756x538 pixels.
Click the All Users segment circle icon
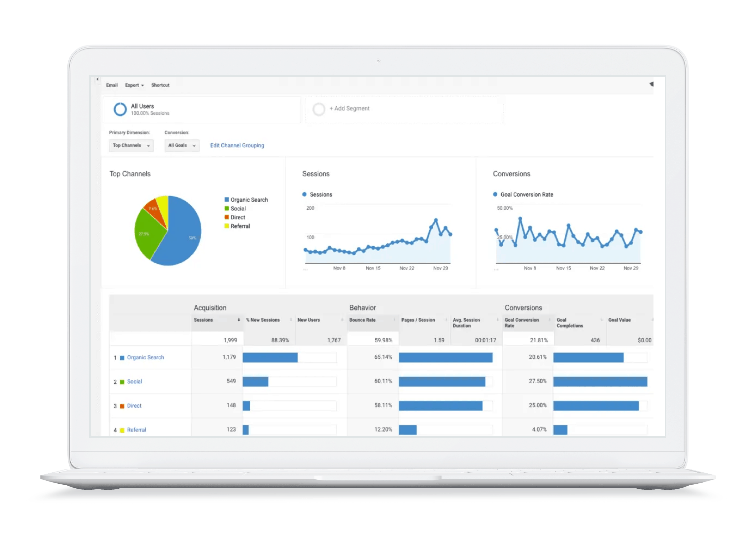tap(120, 109)
